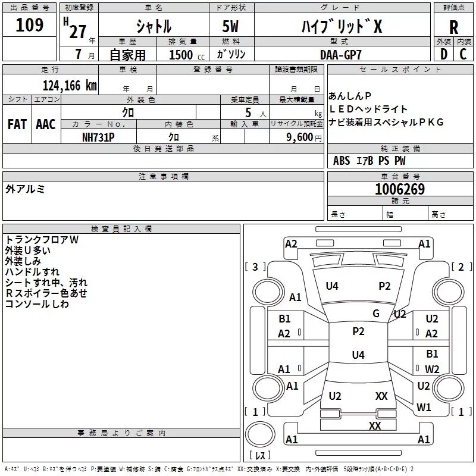This screenshot has height=476, width=476.
Task: Click the P2 mark on the roof
Action: point(358,331)
